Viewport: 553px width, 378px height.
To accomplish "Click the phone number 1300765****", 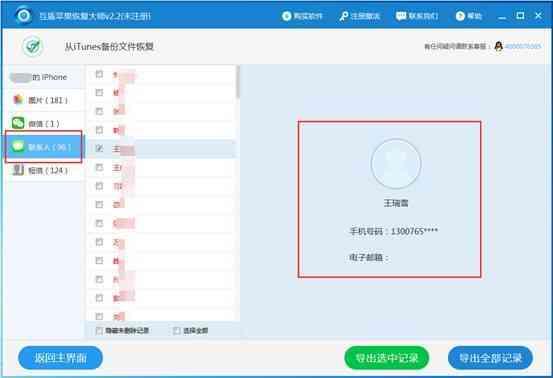I will [x=414, y=231].
